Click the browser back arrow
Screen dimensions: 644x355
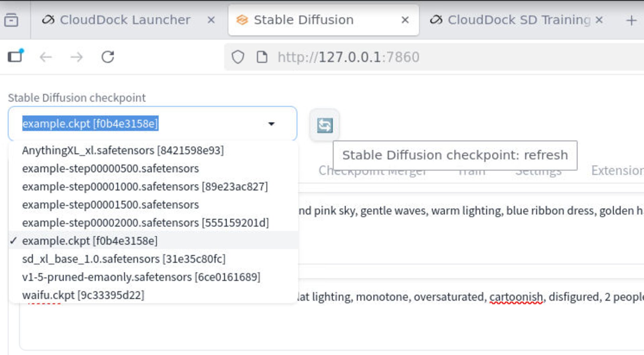(x=46, y=57)
